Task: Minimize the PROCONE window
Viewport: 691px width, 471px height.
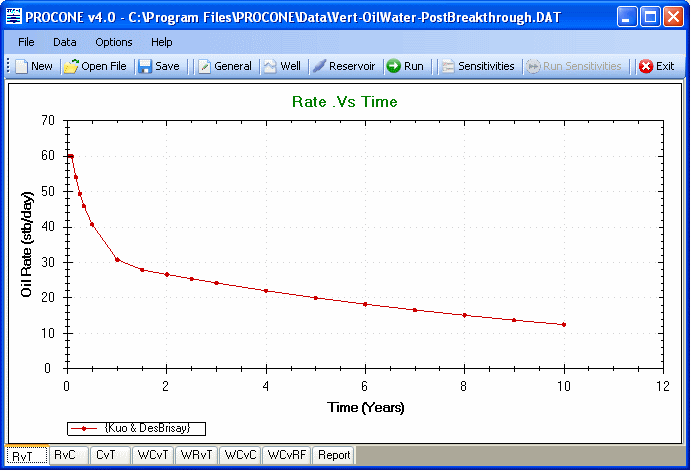Action: (627, 17)
